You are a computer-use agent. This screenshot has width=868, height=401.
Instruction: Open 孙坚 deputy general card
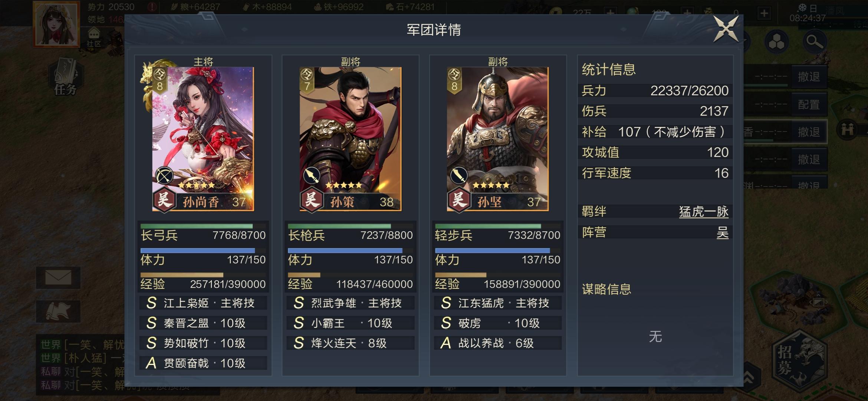point(497,139)
